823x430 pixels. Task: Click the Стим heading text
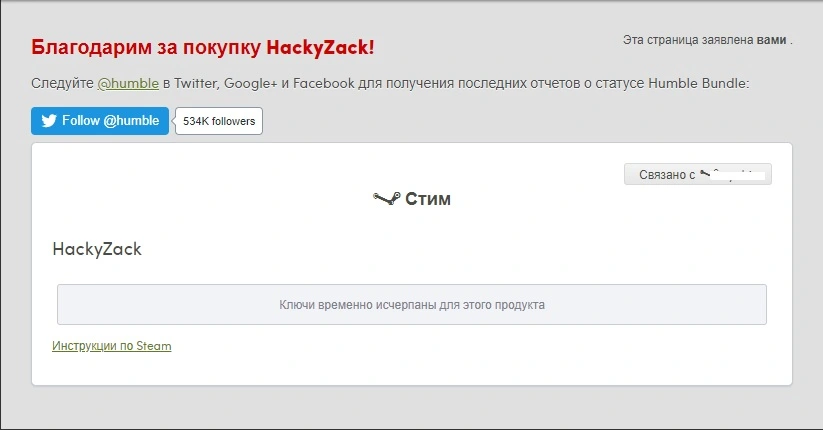[428, 199]
